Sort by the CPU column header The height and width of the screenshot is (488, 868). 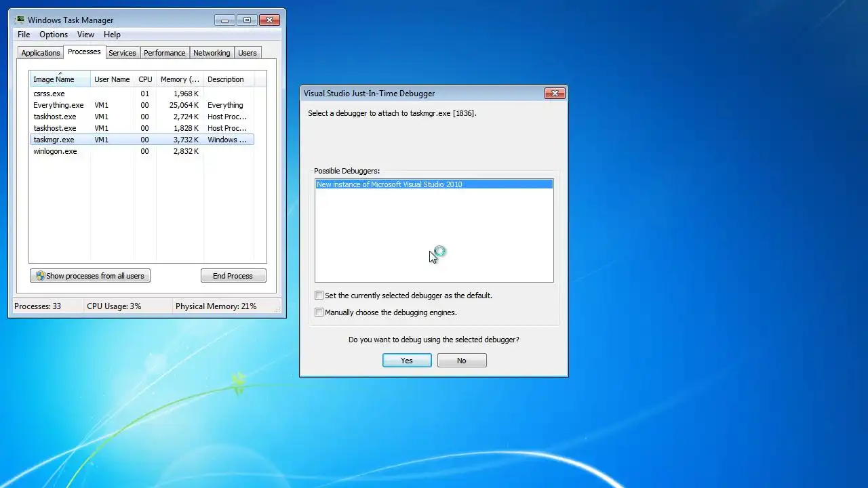click(x=145, y=79)
